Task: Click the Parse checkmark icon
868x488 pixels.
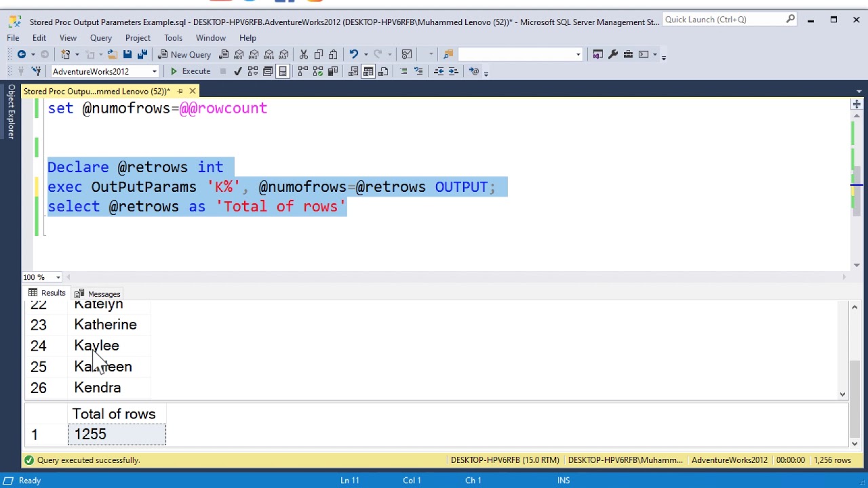Action: (x=237, y=71)
